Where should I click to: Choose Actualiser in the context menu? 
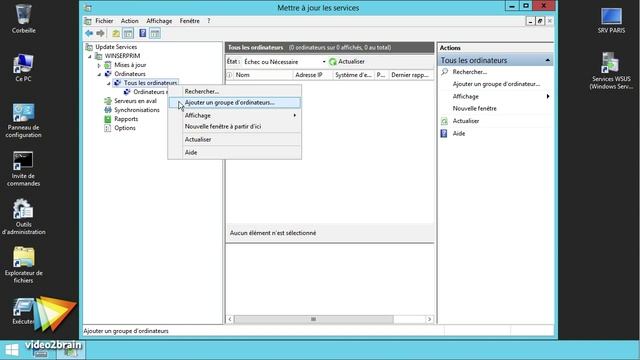234,140
